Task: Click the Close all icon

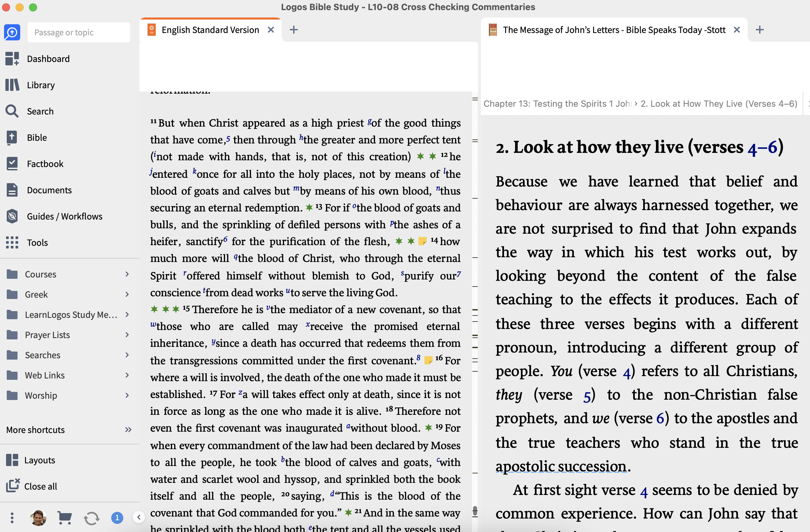Action: (x=12, y=486)
